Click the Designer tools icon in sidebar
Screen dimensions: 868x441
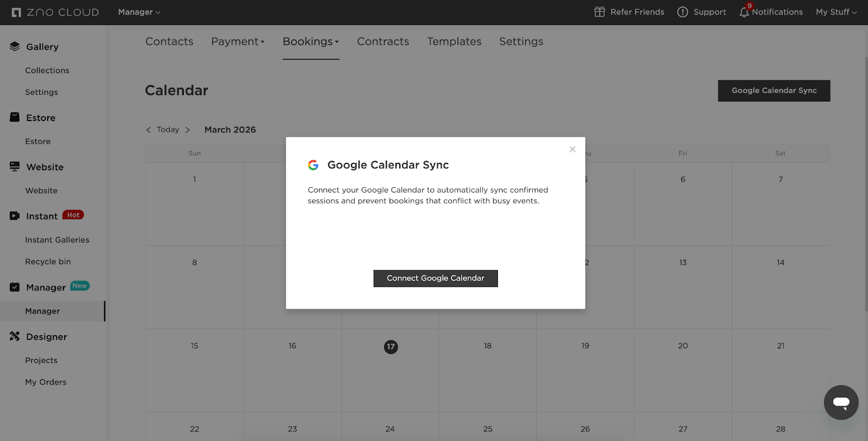[x=15, y=336]
